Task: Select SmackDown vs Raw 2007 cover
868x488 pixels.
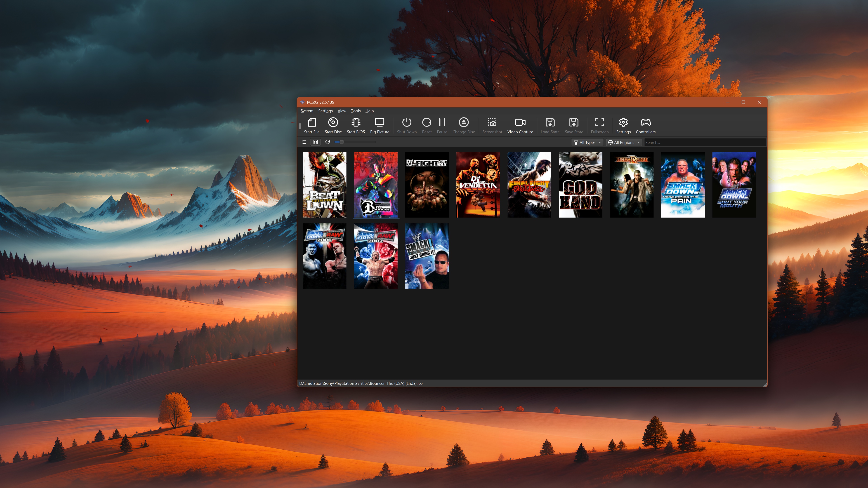Action: click(375, 256)
